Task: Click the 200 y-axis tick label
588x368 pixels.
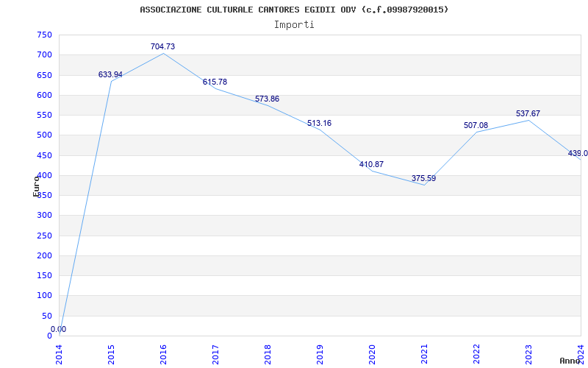Action: pyautogui.click(x=44, y=255)
